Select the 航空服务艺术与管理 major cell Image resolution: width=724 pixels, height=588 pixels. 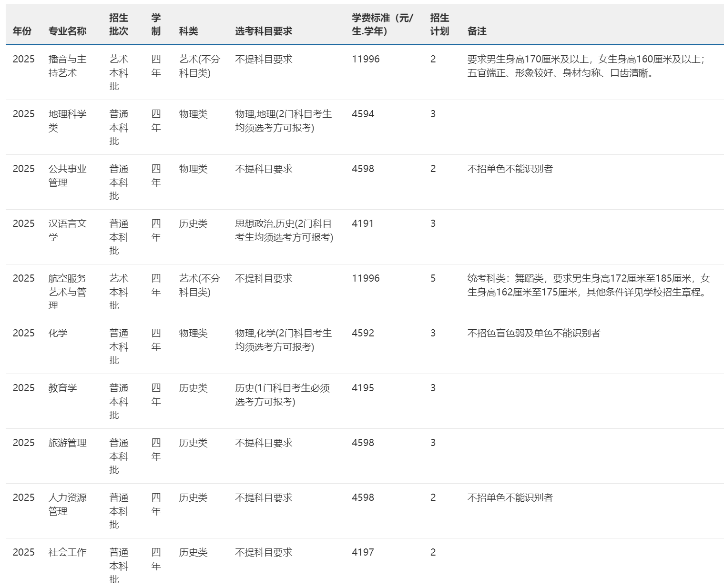click(67, 292)
